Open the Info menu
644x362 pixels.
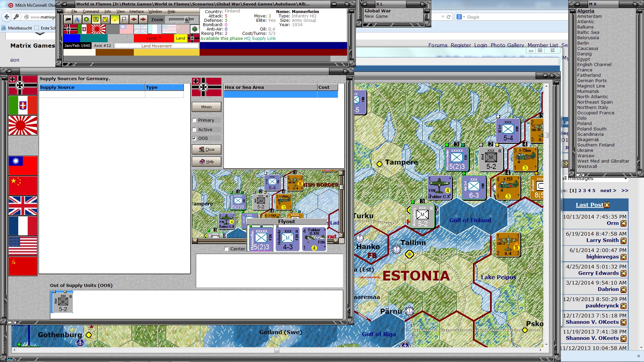(107, 11)
